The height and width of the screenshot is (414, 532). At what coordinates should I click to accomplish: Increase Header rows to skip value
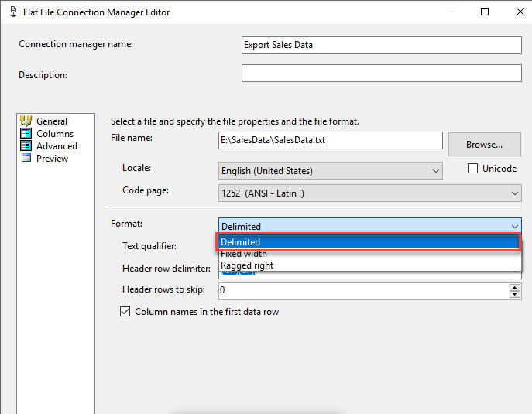click(515, 288)
